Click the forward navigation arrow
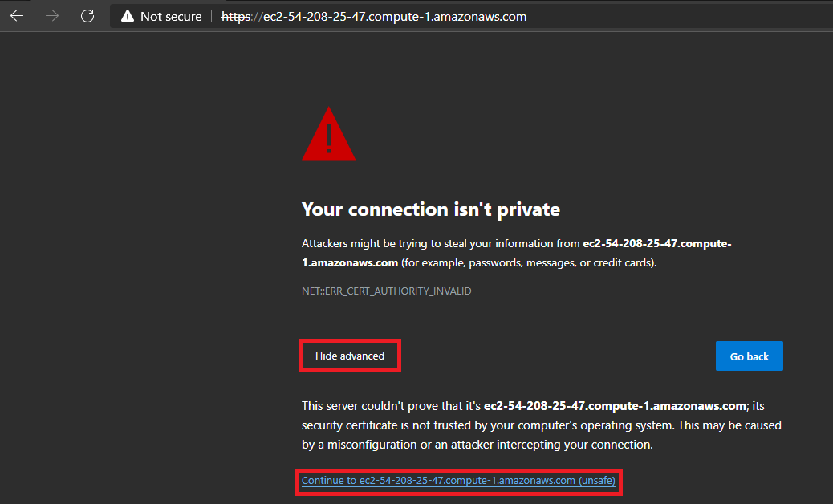The height and width of the screenshot is (504, 833). 51,16
